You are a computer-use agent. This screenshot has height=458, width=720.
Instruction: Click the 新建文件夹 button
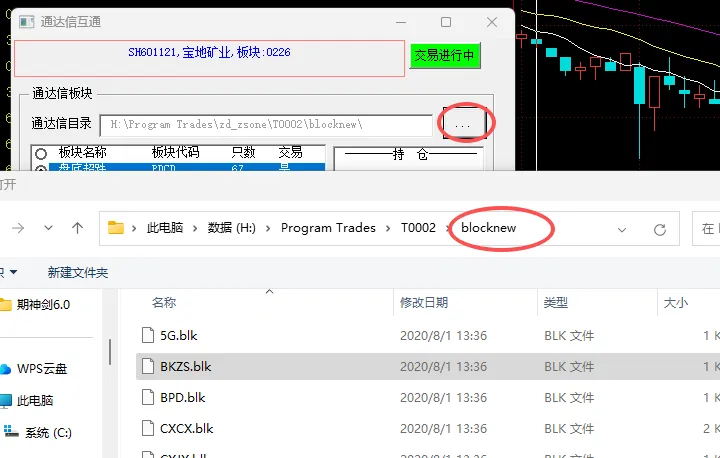tap(78, 273)
